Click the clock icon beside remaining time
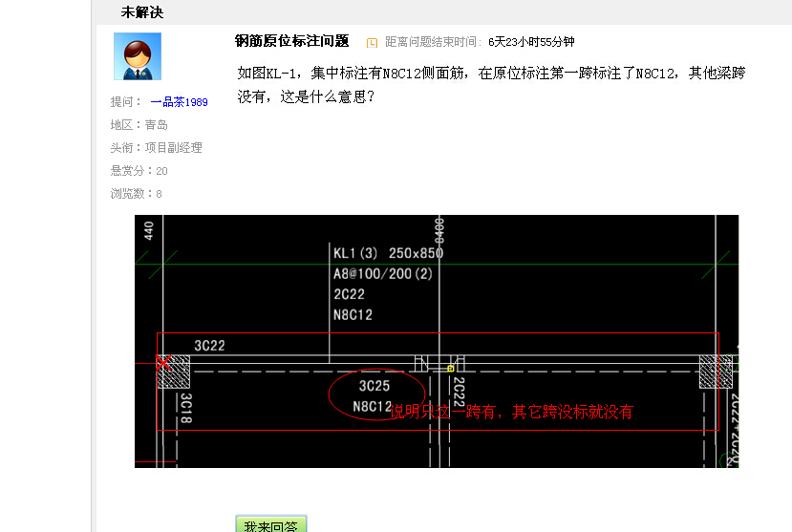This screenshot has width=792, height=532. click(372, 42)
